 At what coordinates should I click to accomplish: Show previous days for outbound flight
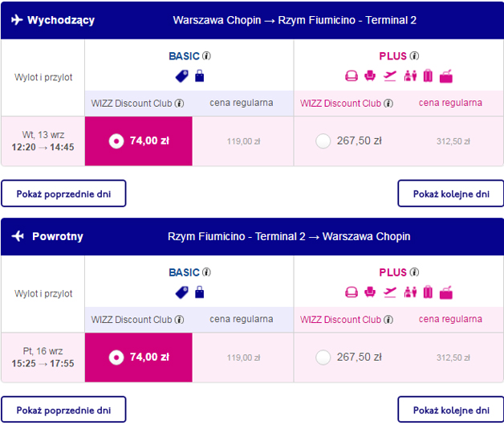(x=63, y=194)
